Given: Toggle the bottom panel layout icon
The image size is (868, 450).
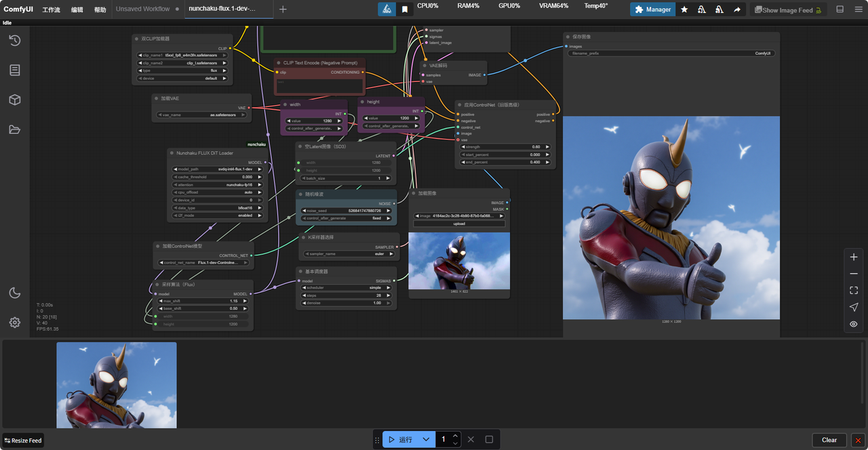Looking at the screenshot, I should [x=840, y=9].
